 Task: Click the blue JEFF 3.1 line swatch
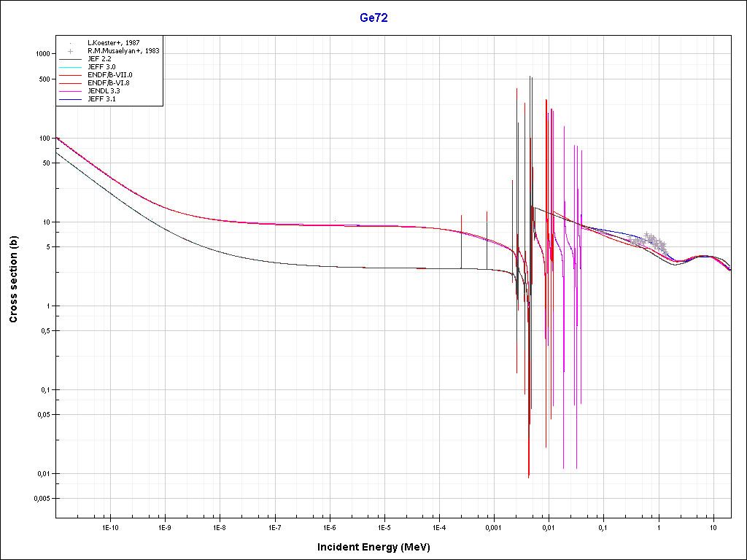(x=69, y=99)
